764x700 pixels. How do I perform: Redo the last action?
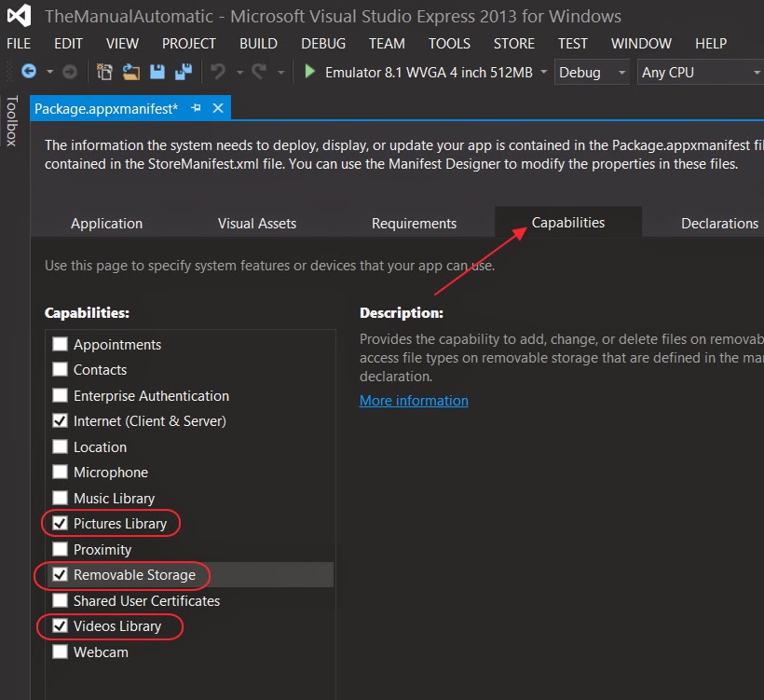click(x=259, y=72)
